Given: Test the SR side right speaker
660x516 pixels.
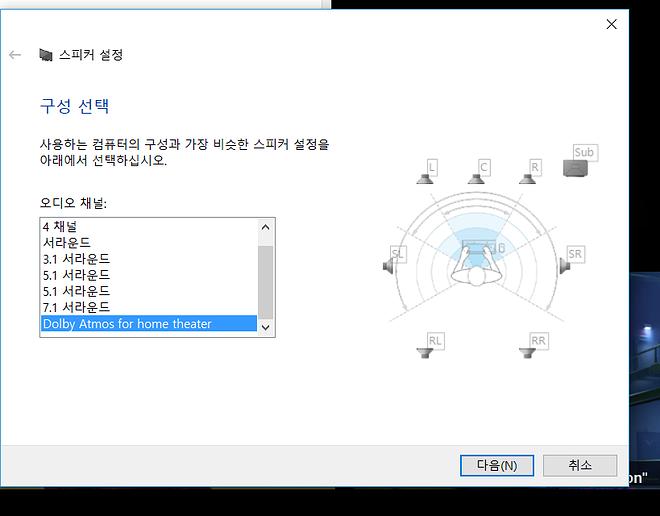Looking at the screenshot, I should [x=564, y=266].
